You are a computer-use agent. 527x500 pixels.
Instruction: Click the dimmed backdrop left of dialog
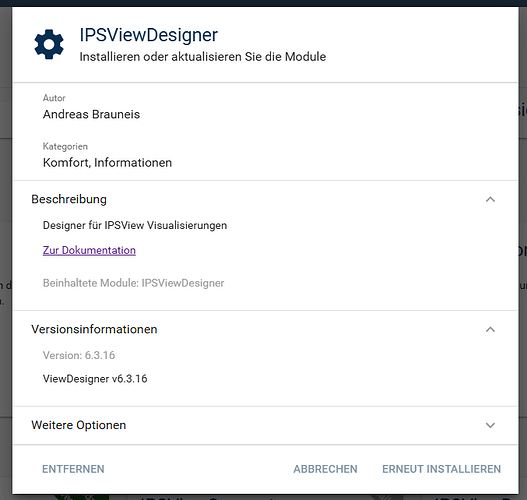6,235
